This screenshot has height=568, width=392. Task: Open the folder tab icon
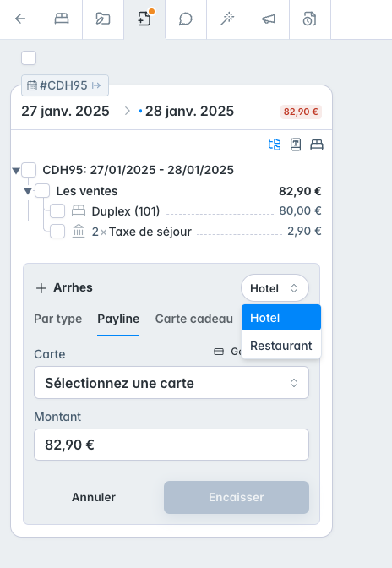tap(103, 19)
